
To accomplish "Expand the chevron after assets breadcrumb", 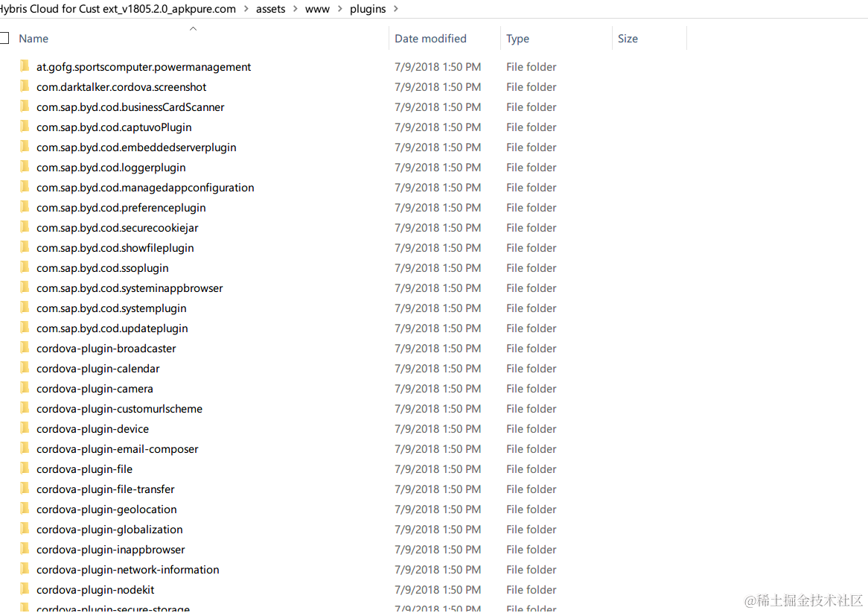I will pyautogui.click(x=295, y=9).
